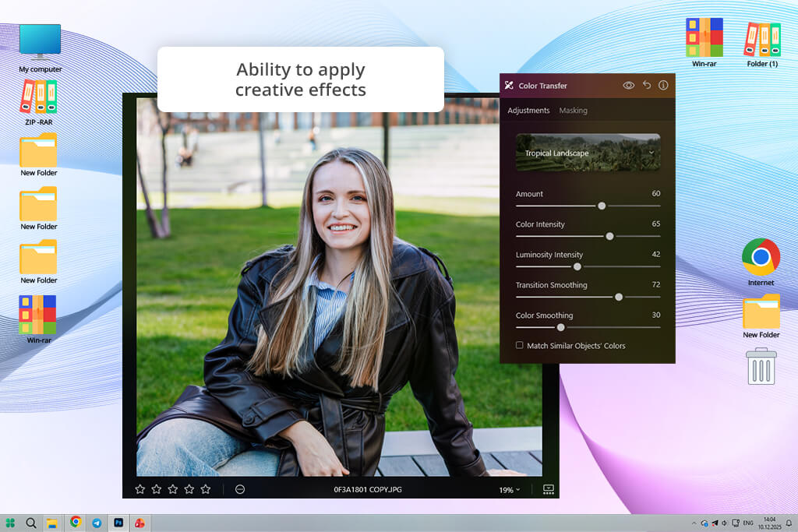Rate photo with the fifth star

[x=206, y=489]
